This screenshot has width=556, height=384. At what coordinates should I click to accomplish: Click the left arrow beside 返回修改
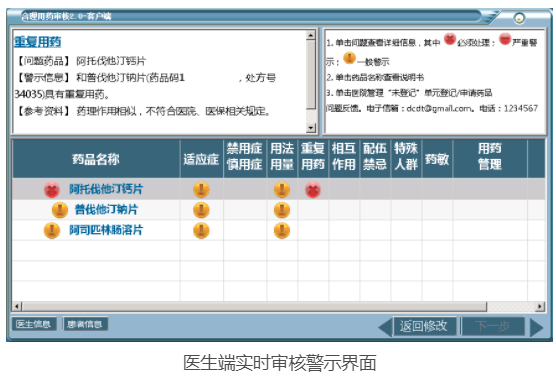[385, 327]
